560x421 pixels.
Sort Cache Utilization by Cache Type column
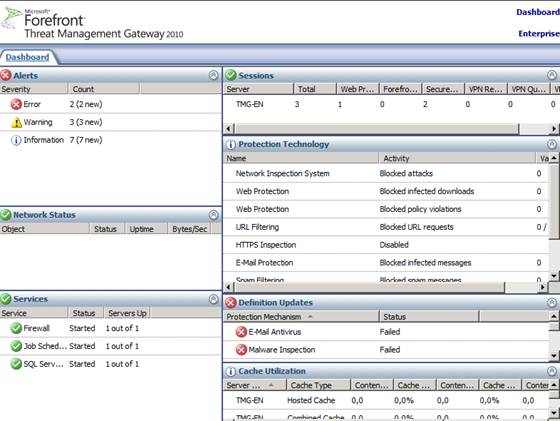coord(318,385)
